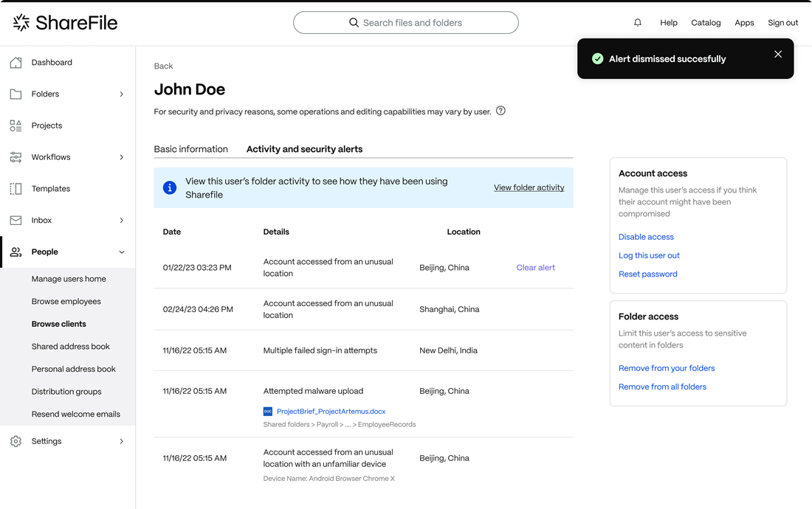Clear alert for Beijing 01/22/23

(535, 268)
